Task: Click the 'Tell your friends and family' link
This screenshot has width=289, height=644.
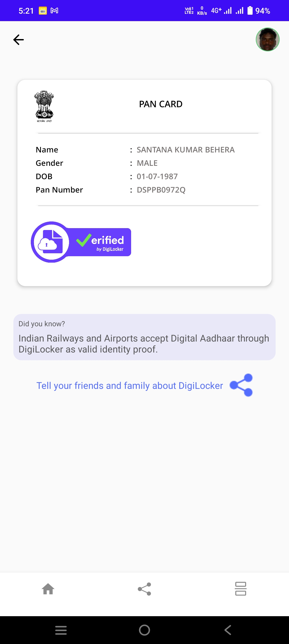Action: [130, 386]
